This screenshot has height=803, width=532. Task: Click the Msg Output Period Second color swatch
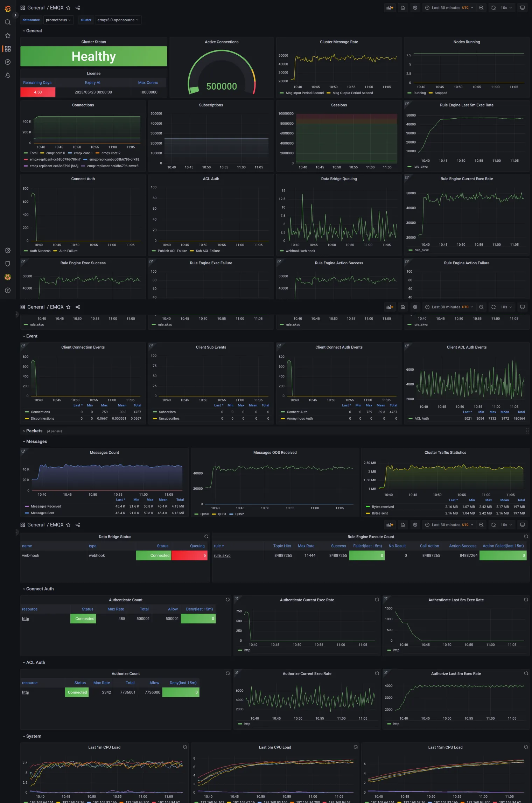click(328, 93)
